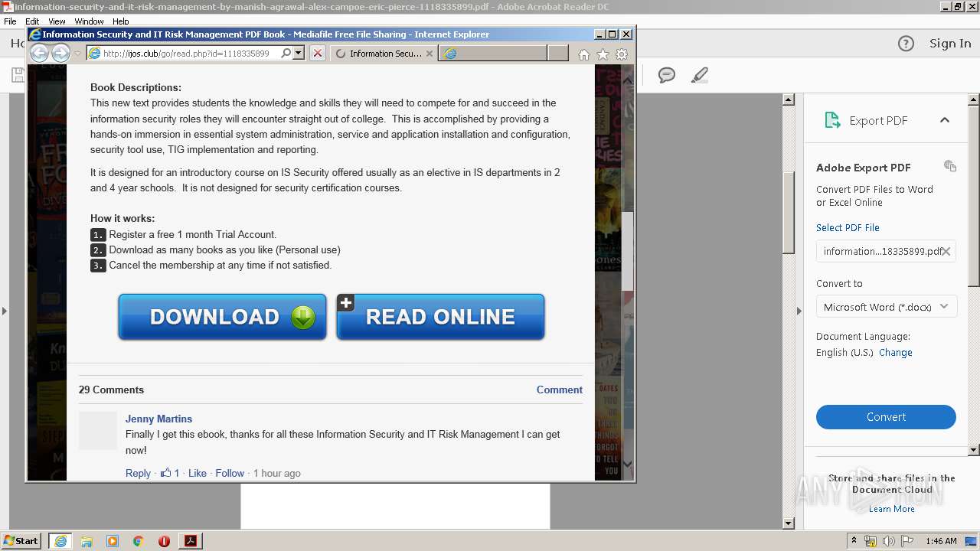Open Convert to Microsoft Word dropdown

click(886, 307)
